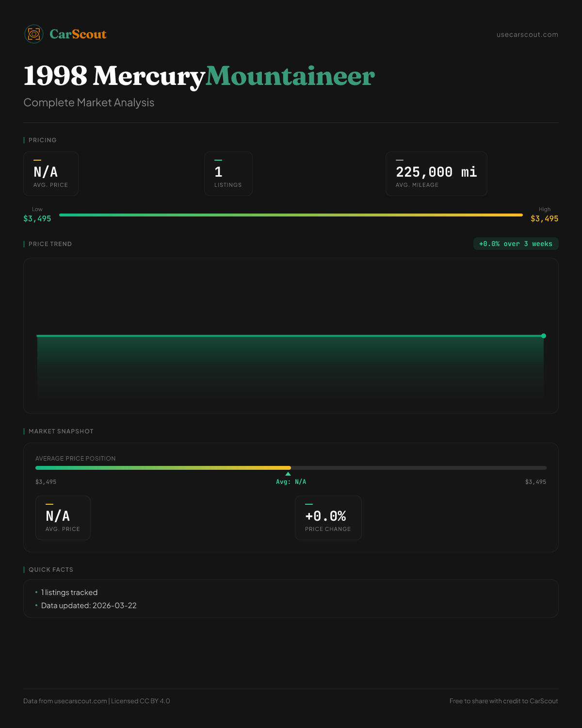The height and width of the screenshot is (728, 582).
Task: Click the Low $3,495 price label
Action: pos(37,218)
